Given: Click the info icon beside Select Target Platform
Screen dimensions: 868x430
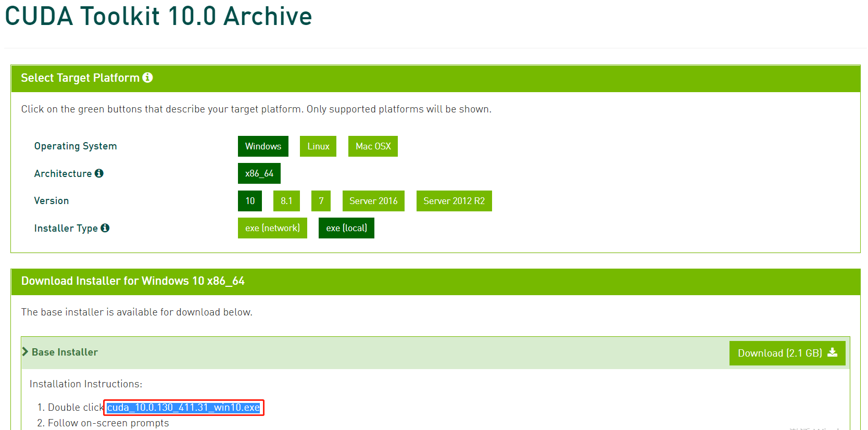Looking at the screenshot, I should [148, 78].
